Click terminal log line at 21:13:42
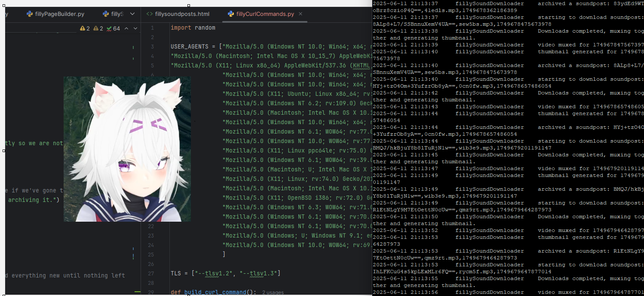This screenshot has height=296, width=644. [x=508, y=93]
